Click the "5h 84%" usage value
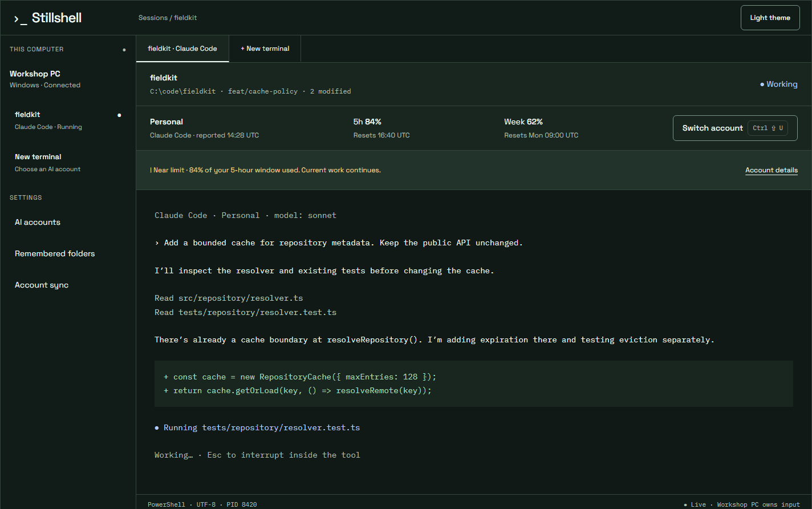Screen dimensions: 812x509 pos(367,122)
